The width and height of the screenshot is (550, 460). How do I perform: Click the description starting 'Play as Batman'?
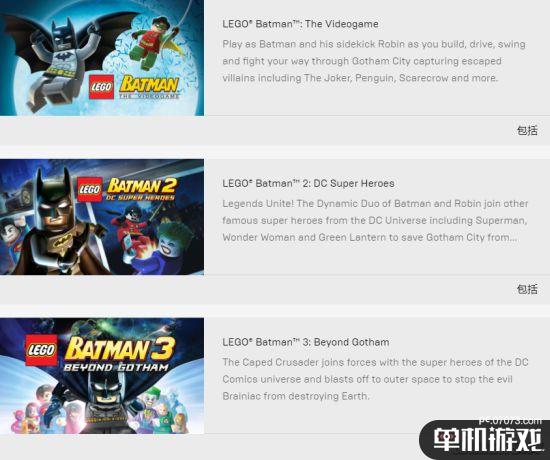(374, 61)
